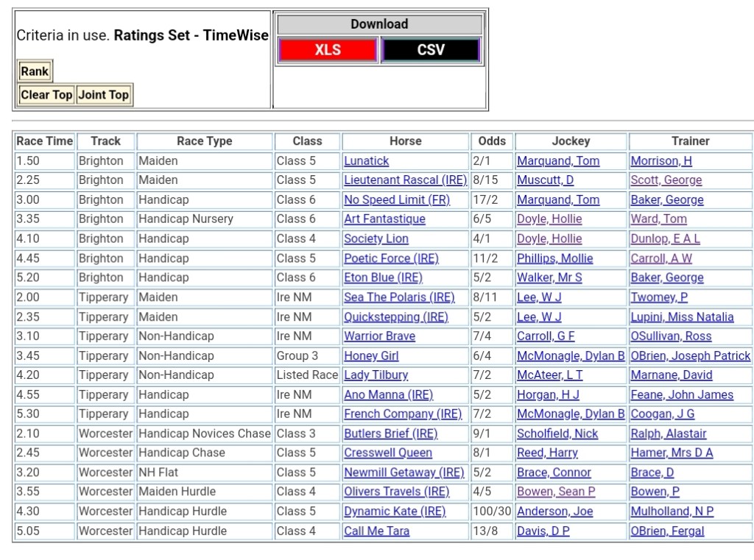Download ratings as CSV file
The image size is (754, 560).
tap(431, 50)
